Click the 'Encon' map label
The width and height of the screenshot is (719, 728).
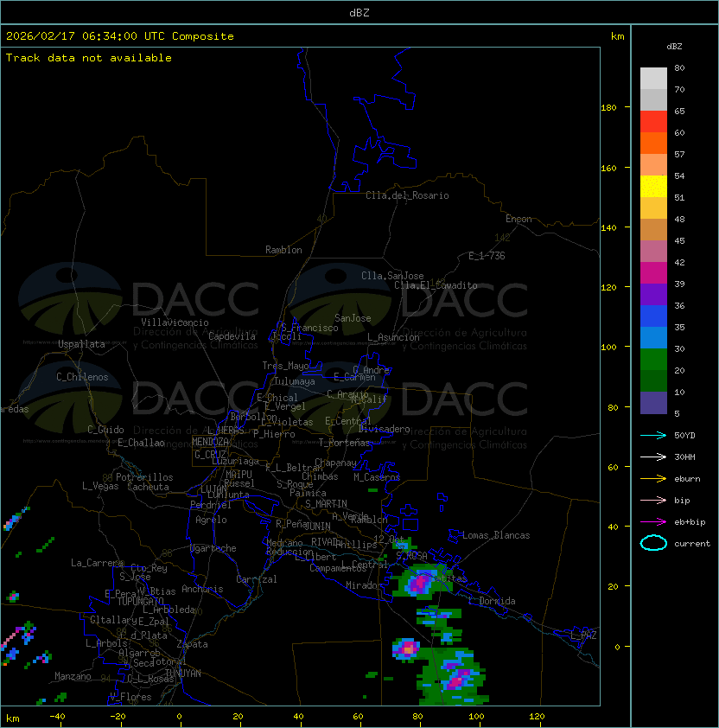coord(519,219)
